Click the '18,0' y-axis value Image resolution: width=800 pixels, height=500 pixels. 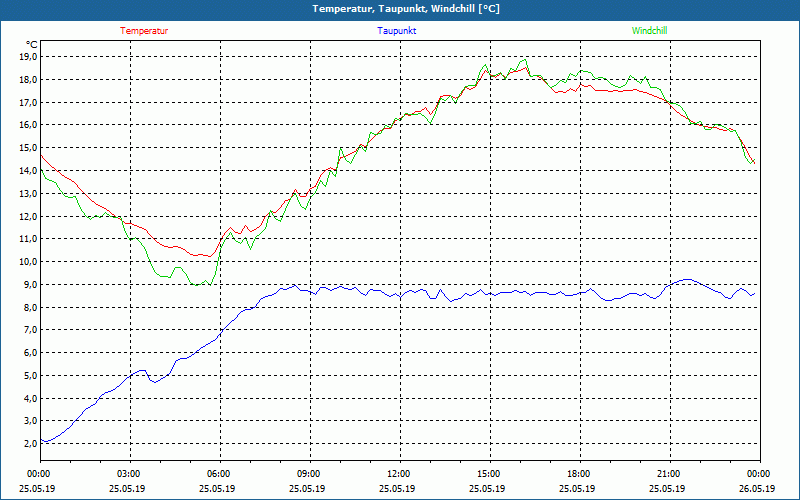click(29, 80)
